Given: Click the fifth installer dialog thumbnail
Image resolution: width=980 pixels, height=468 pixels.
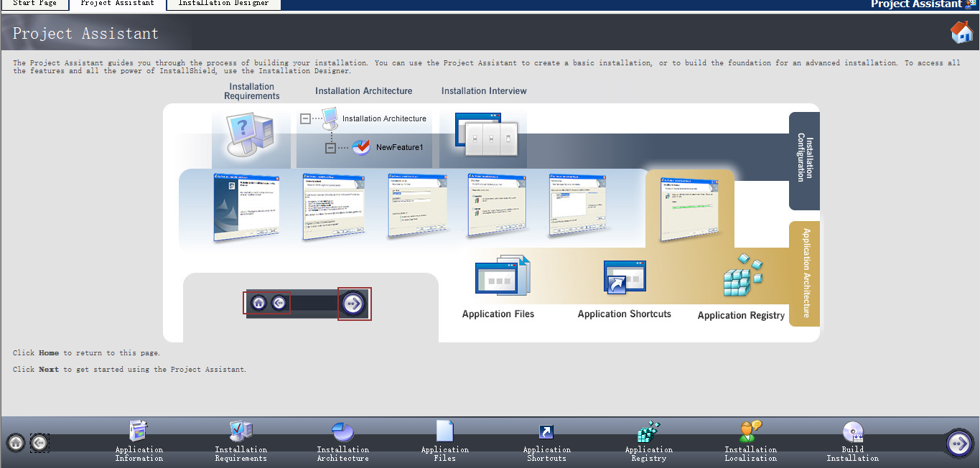Looking at the screenshot, I should [x=579, y=205].
